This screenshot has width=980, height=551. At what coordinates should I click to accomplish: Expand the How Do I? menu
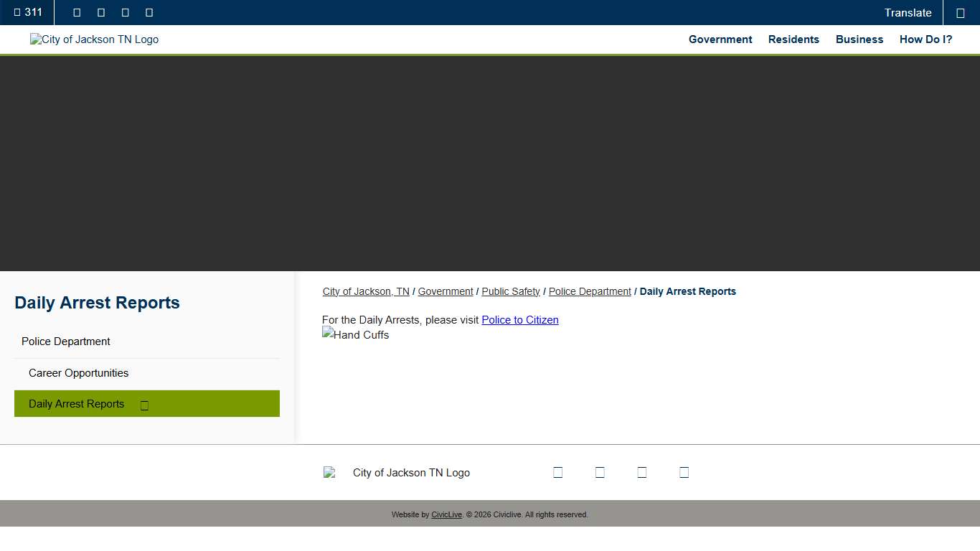click(x=925, y=39)
